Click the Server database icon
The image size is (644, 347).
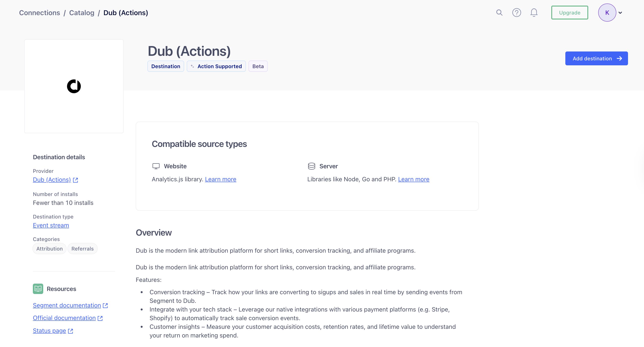(x=311, y=166)
